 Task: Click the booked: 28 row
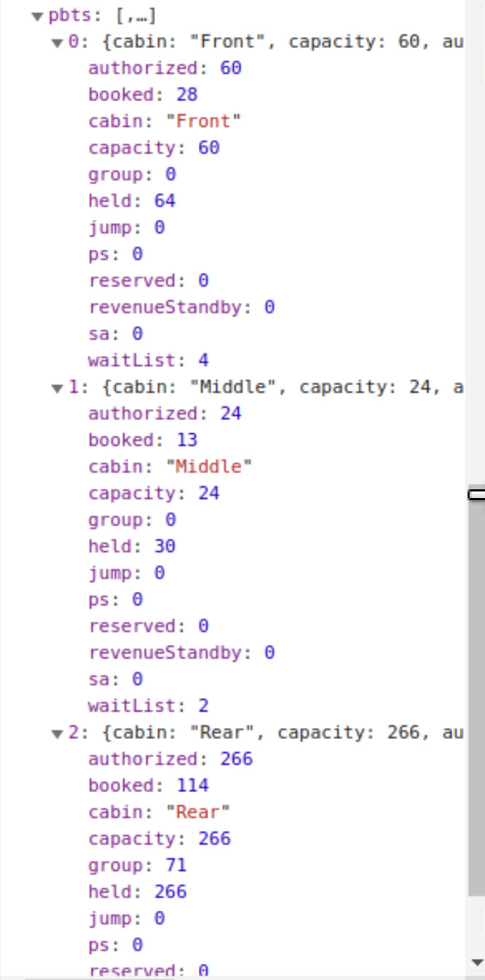(x=143, y=95)
